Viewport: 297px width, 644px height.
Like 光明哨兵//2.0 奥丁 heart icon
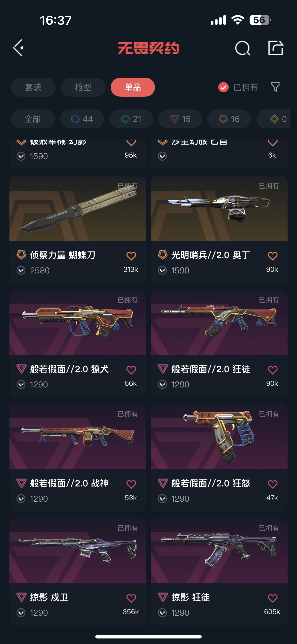click(273, 256)
